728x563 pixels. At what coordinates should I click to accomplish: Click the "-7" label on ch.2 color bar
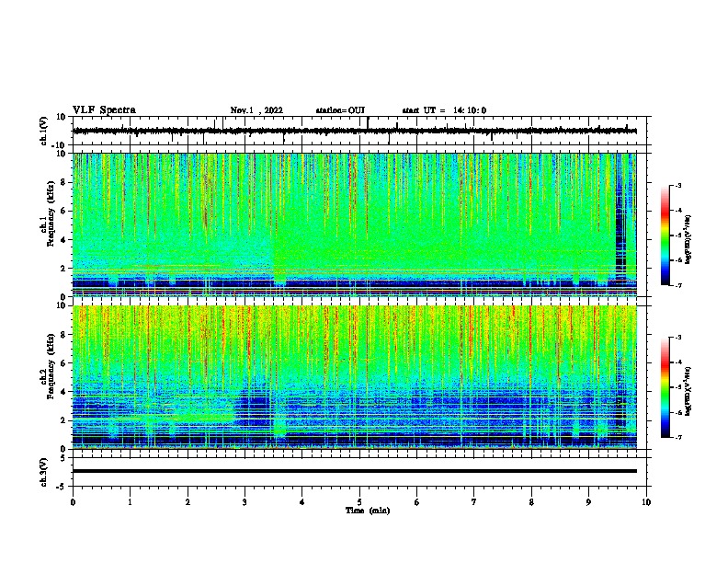click(x=677, y=437)
